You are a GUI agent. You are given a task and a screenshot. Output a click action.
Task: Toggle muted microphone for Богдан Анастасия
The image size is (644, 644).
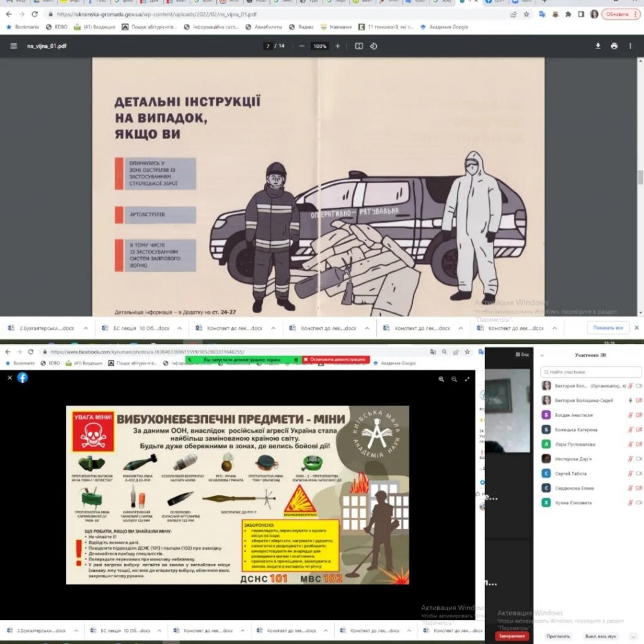[630, 415]
